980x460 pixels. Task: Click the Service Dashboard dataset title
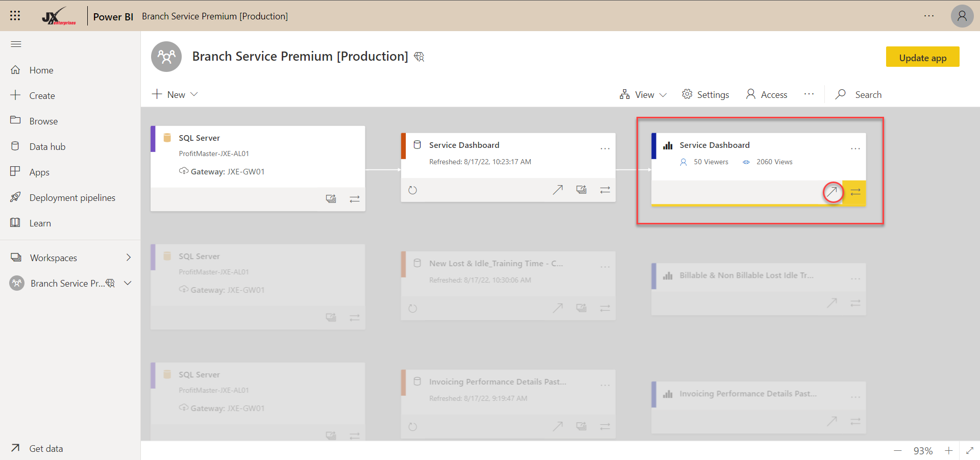point(464,145)
